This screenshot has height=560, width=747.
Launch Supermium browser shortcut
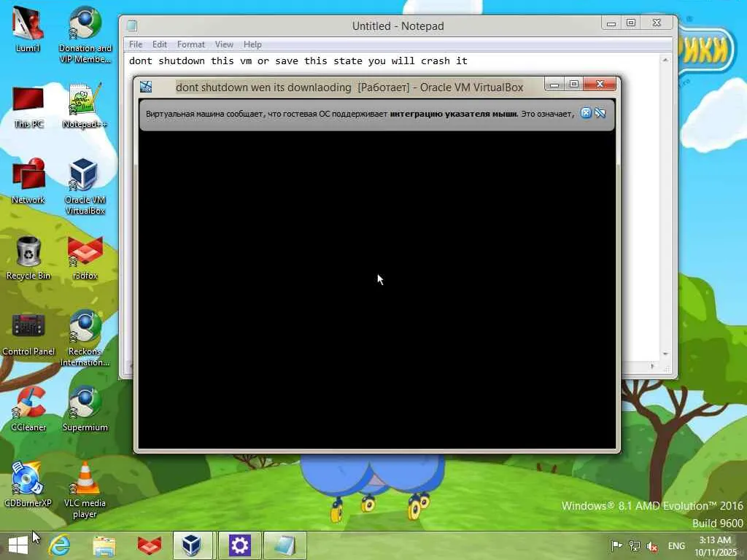tap(85, 410)
